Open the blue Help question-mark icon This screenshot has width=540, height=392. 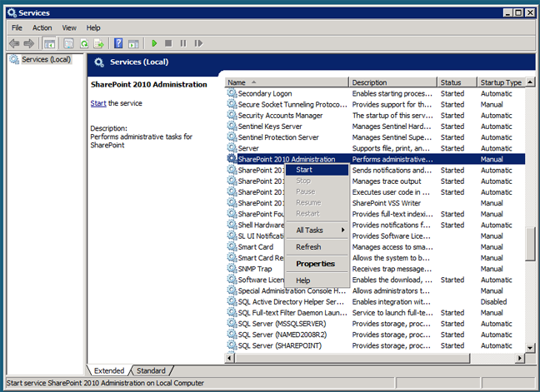coord(118,43)
